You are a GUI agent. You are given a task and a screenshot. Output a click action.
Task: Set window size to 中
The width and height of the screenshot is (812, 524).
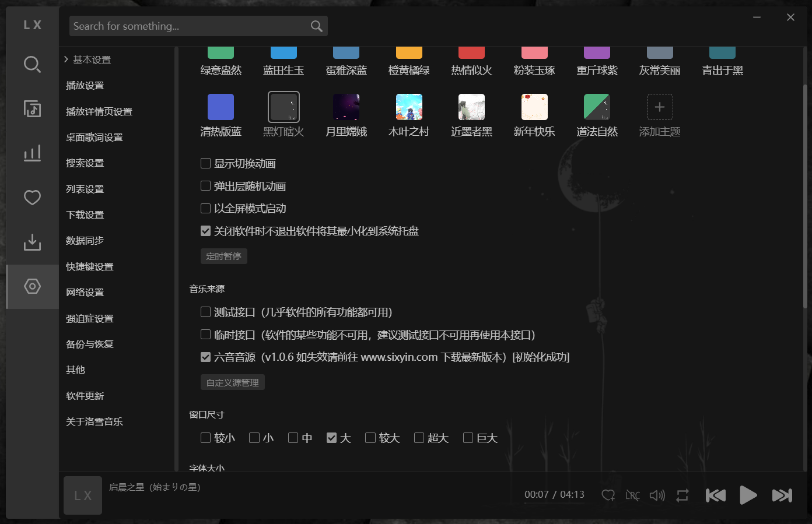pyautogui.click(x=293, y=438)
